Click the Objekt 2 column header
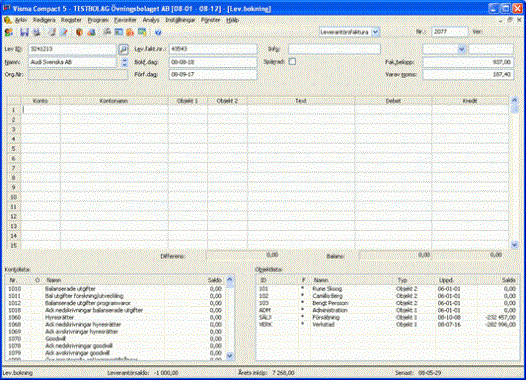Screen dimensions: 526x380 click(227, 101)
